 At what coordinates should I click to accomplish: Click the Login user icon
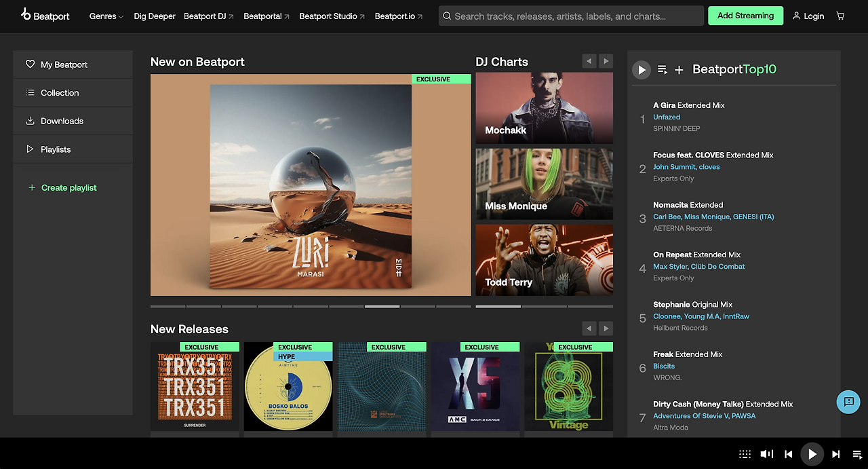pos(796,16)
